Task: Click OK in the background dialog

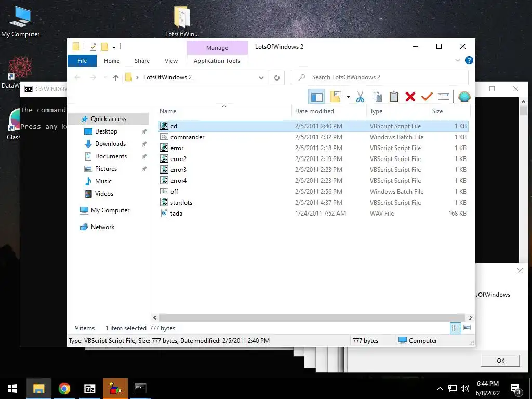Action: tap(500, 361)
